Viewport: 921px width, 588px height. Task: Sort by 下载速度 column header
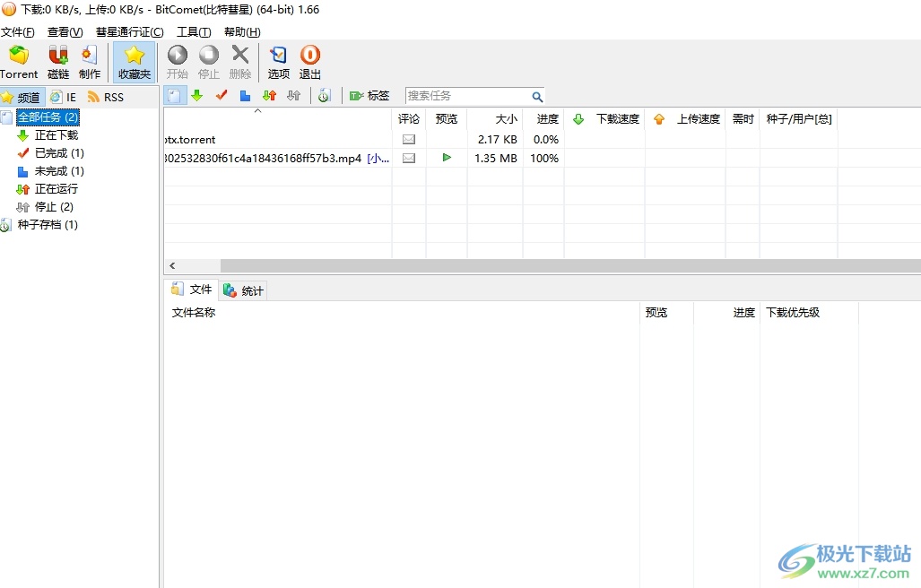(605, 118)
